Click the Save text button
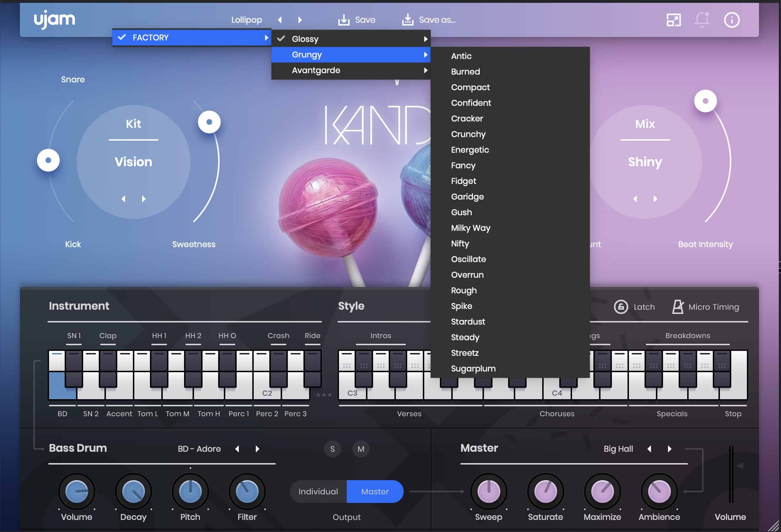This screenshot has width=781, height=532. click(365, 20)
